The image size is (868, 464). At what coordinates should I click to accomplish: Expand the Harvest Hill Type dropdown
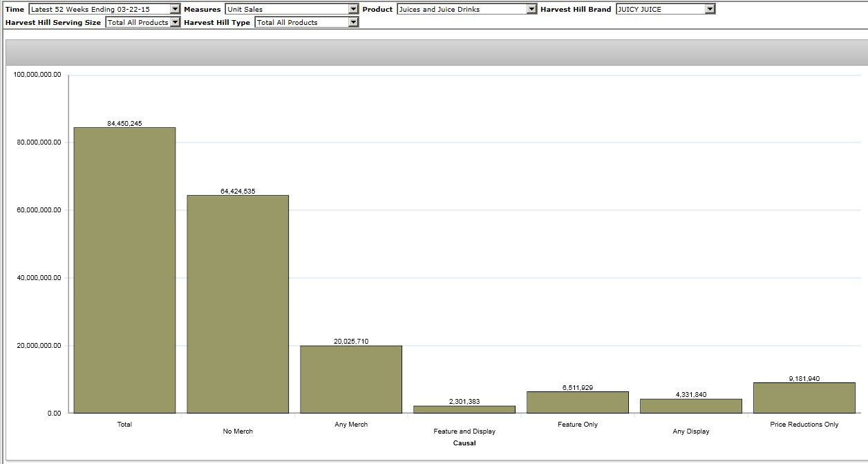pyautogui.click(x=354, y=22)
